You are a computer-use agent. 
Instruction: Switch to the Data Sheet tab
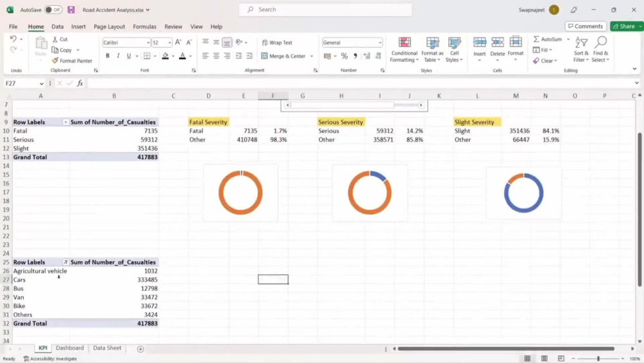107,348
